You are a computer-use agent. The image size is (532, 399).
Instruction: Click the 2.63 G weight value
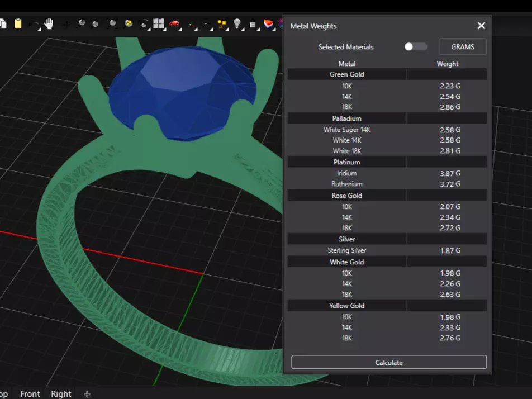[450, 294]
